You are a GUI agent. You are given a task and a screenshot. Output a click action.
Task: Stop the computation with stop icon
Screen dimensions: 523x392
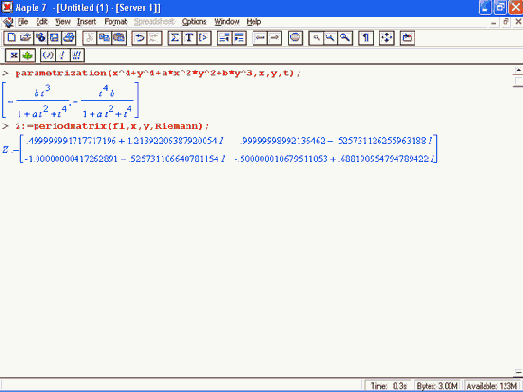pos(295,38)
